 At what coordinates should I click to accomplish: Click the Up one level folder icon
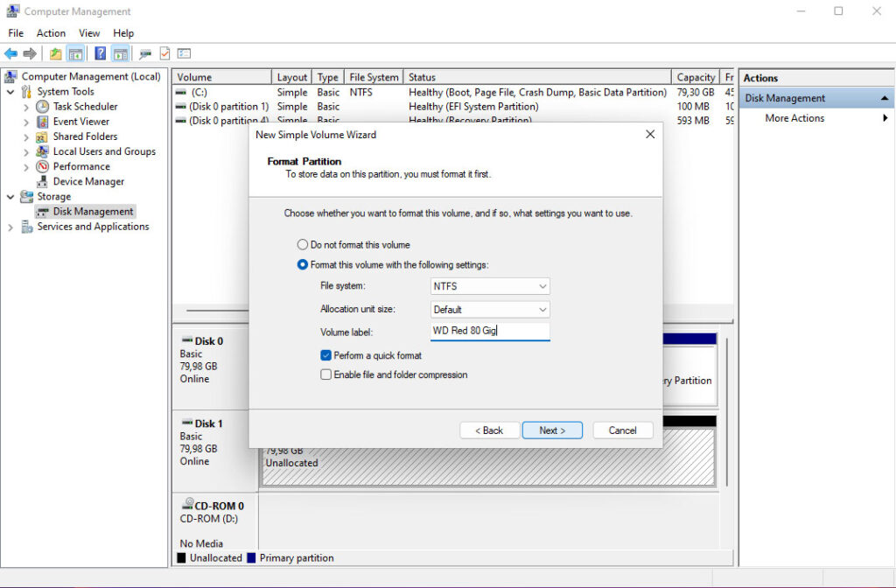pos(55,53)
